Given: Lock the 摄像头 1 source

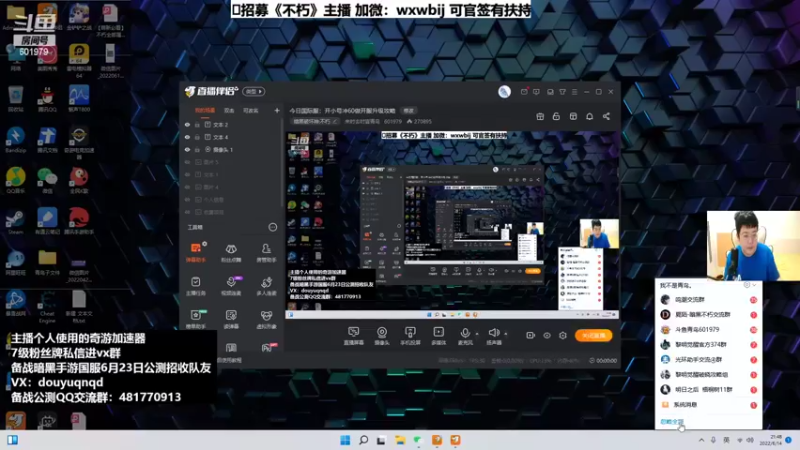Looking at the screenshot, I should tap(197, 149).
